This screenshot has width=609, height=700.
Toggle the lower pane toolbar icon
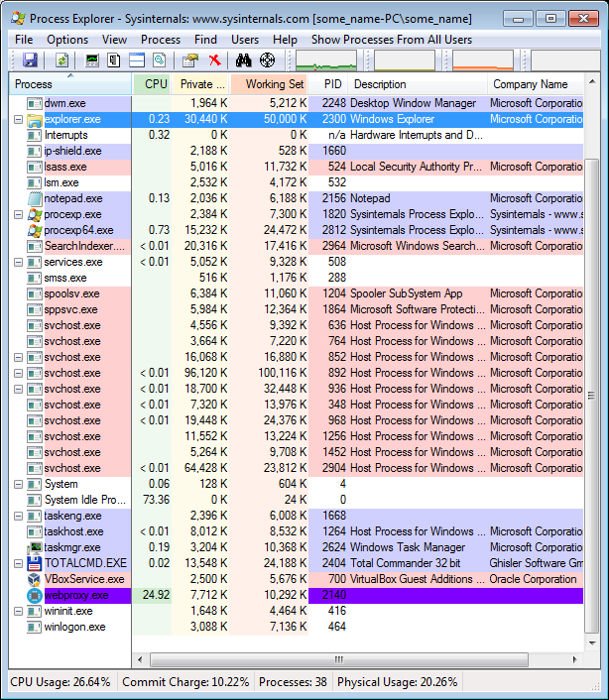coord(137,59)
